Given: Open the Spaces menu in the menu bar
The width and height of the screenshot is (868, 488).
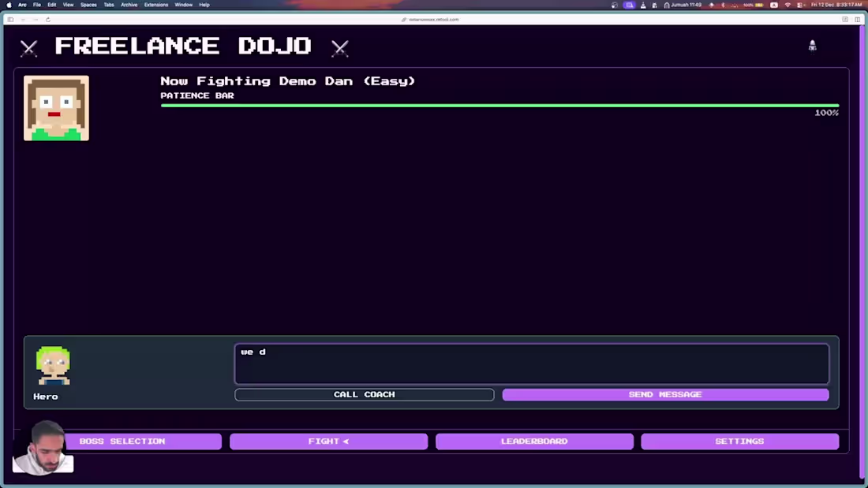Looking at the screenshot, I should [x=88, y=4].
